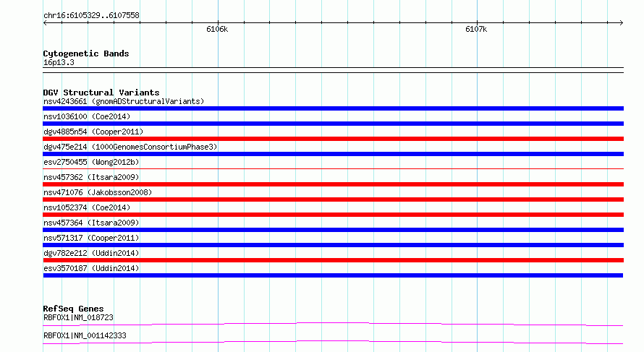Click the left arrowhead of the ruler
Screen dimensions: 644x352
(45, 23)
